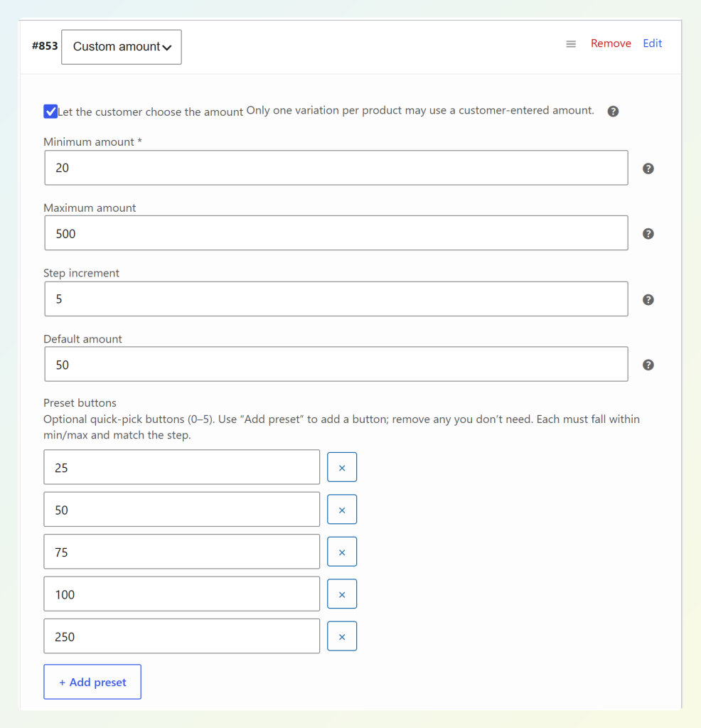The image size is (701, 728).
Task: Click the drag handle icon for variation #853
Action: pyautogui.click(x=571, y=44)
